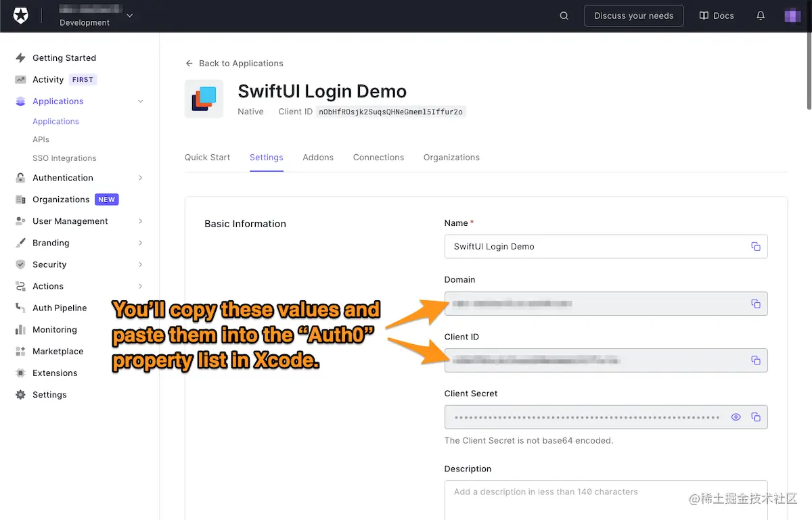This screenshot has width=812, height=520.
Task: Click the Security shield icon
Action: [x=20, y=264]
